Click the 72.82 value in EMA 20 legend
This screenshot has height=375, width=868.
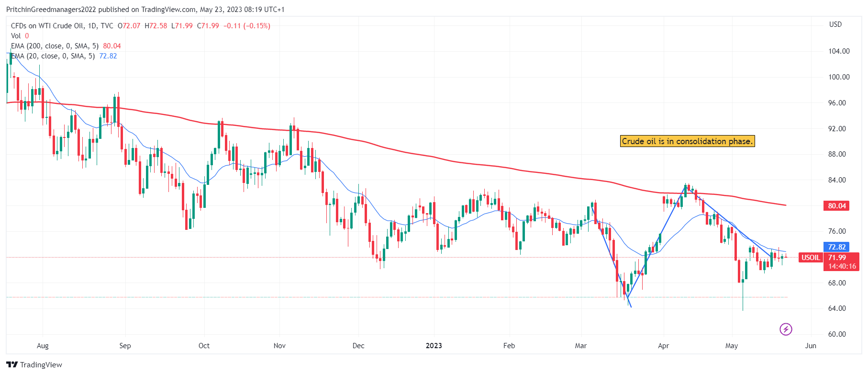(108, 56)
